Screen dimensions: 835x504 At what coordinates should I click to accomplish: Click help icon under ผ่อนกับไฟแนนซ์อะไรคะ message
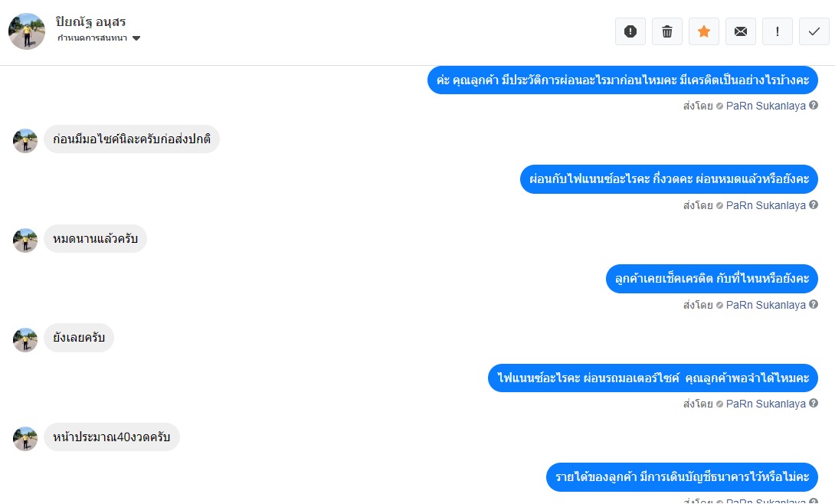click(x=814, y=205)
